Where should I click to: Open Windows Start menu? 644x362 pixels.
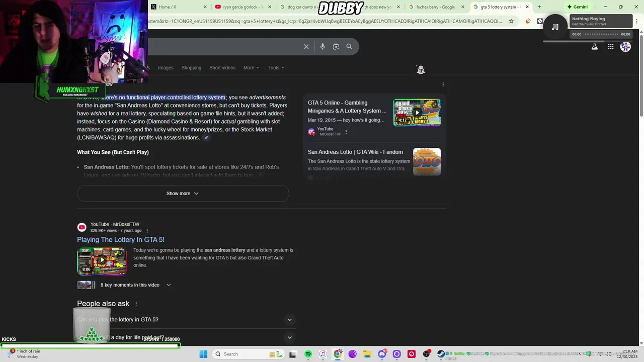pos(203,354)
